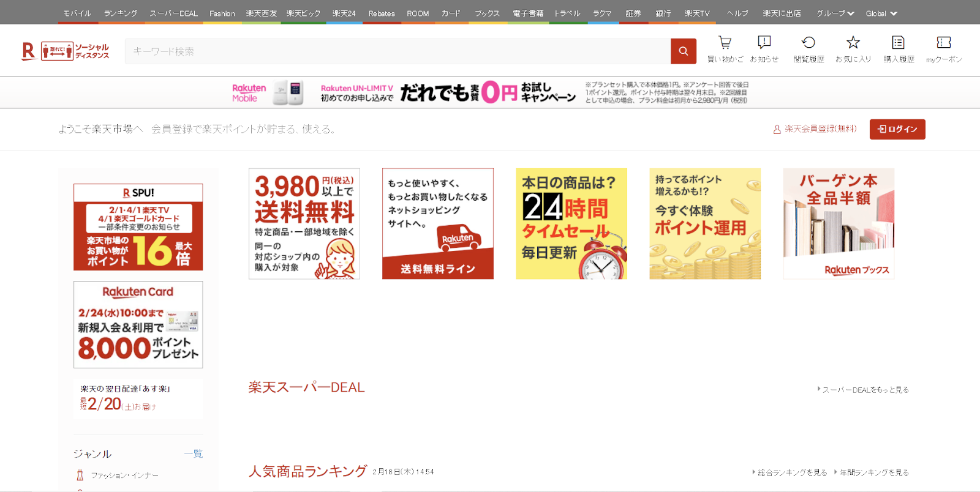Focus the キーワード検索 search field
This screenshot has width=980, height=492.
[x=398, y=51]
